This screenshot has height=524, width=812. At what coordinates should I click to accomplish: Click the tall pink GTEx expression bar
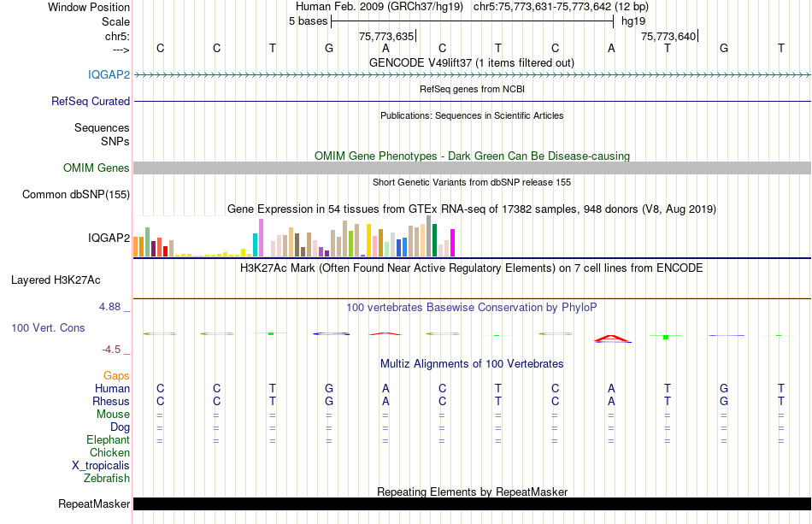point(261,238)
